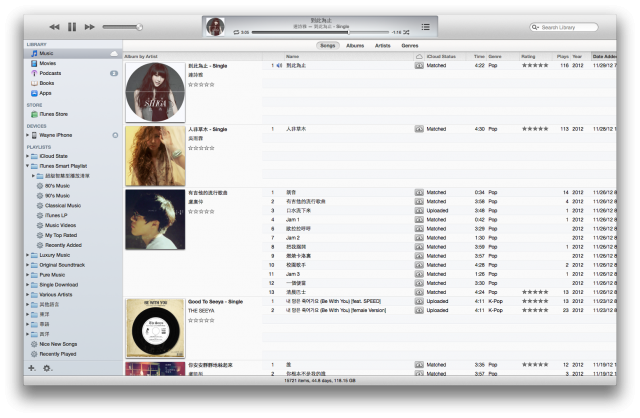Viewport: 640px width, 418px height.
Task: Open the Classical Music smart playlist
Action: (62, 205)
